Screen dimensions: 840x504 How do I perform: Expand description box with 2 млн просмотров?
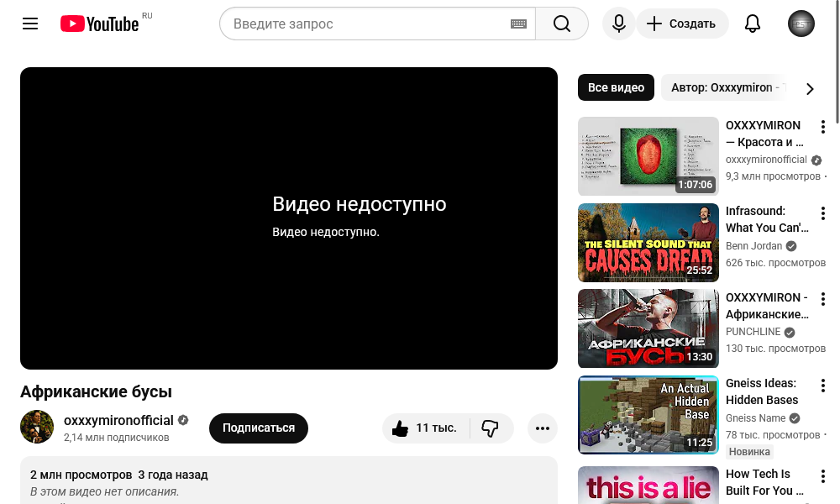289,480
